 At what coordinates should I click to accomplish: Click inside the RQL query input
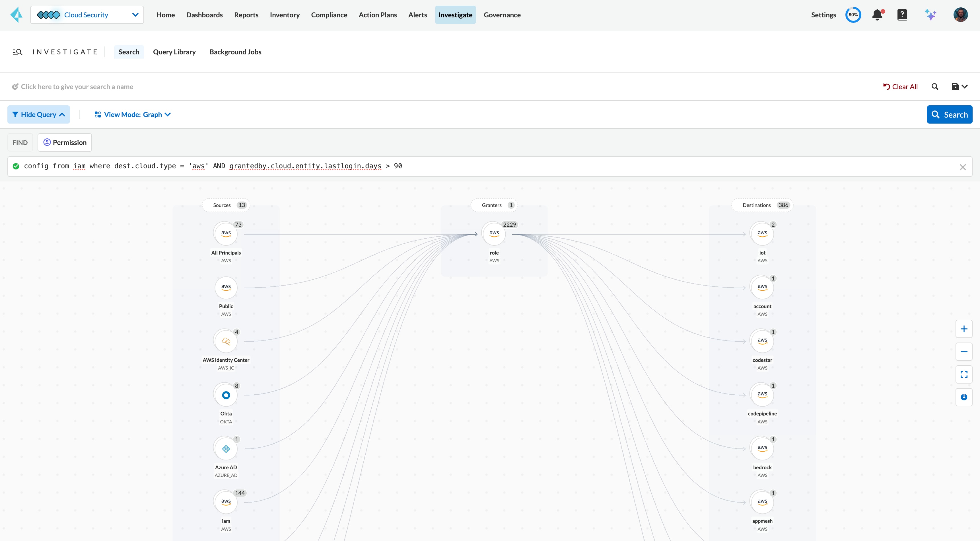coord(490,166)
